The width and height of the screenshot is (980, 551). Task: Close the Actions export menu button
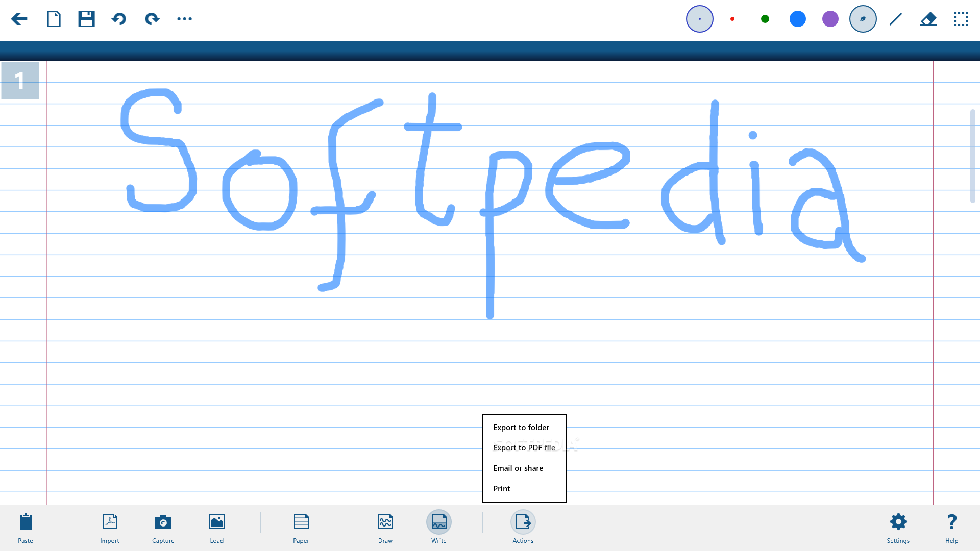click(x=523, y=528)
